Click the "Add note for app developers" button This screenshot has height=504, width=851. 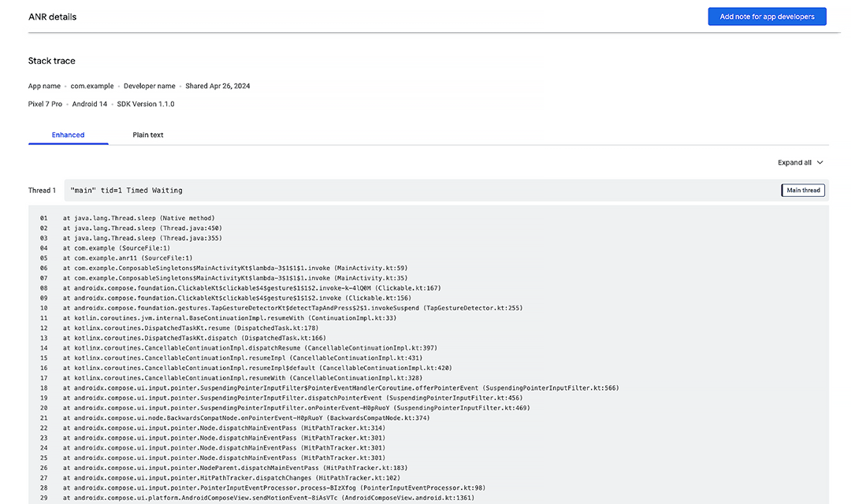click(x=767, y=16)
